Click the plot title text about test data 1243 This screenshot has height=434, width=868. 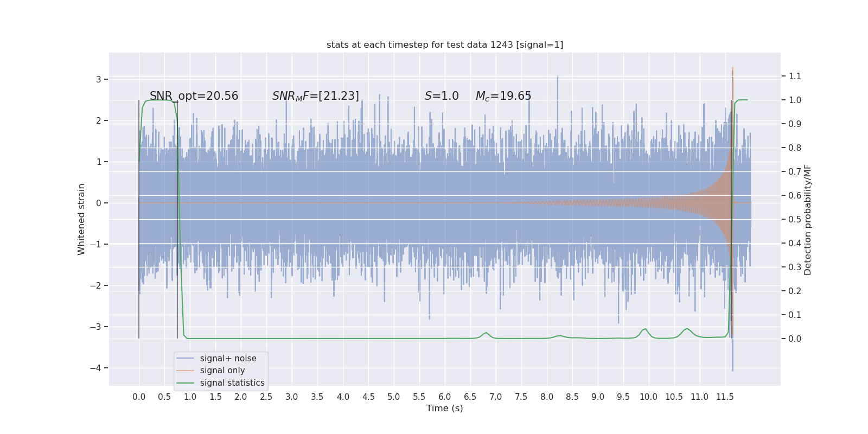[x=445, y=44]
